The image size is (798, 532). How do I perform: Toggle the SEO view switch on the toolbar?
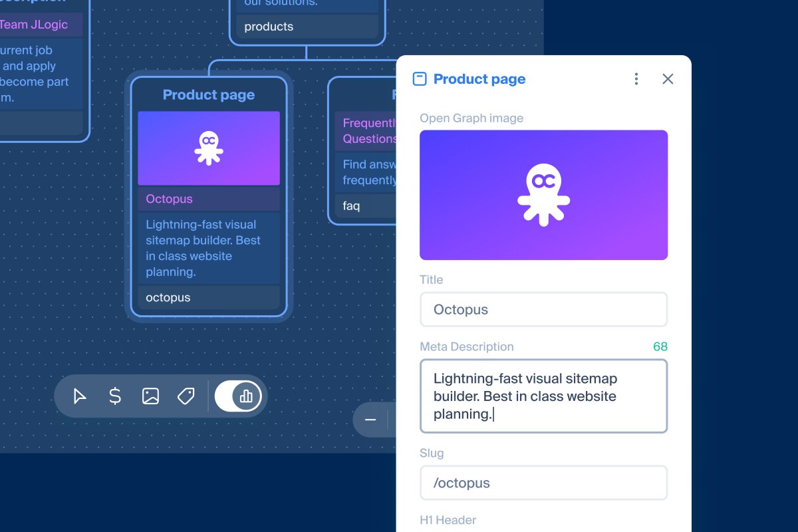[x=237, y=396]
